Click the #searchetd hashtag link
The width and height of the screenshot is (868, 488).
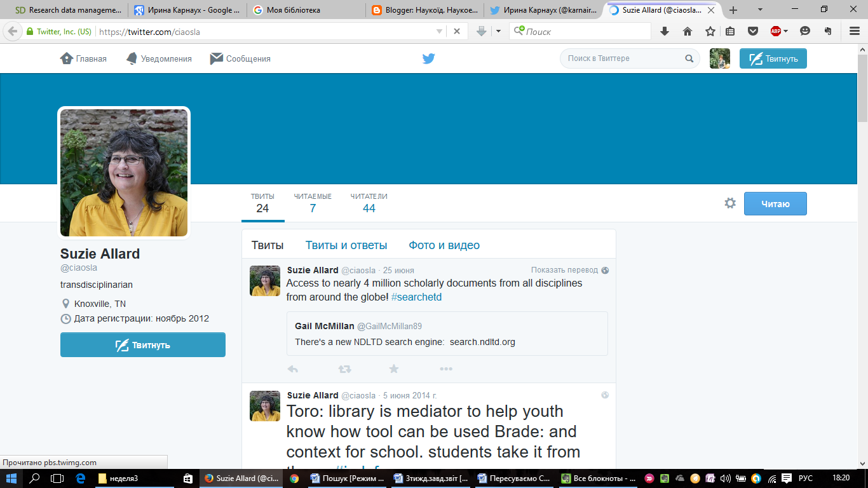point(416,297)
